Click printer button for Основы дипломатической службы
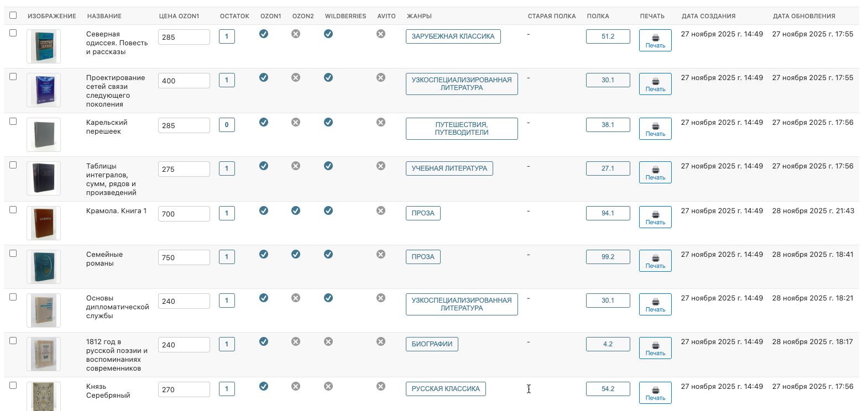Image resolution: width=868 pixels, height=411 pixels. click(655, 304)
